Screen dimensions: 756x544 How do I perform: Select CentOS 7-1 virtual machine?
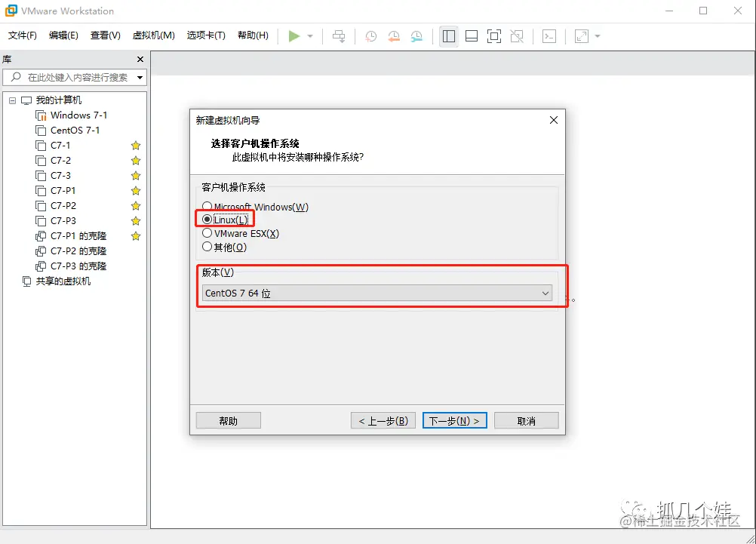[67, 131]
